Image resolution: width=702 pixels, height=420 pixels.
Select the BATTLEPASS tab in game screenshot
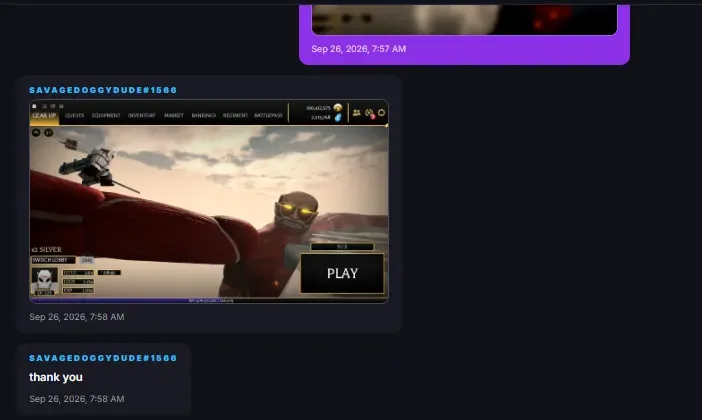[268, 116]
